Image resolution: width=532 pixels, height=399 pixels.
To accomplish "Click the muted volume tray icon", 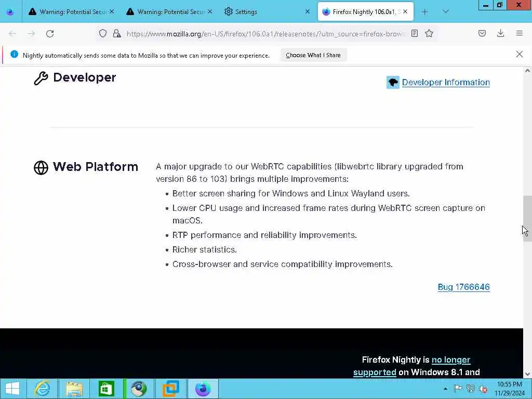I will [484, 389].
